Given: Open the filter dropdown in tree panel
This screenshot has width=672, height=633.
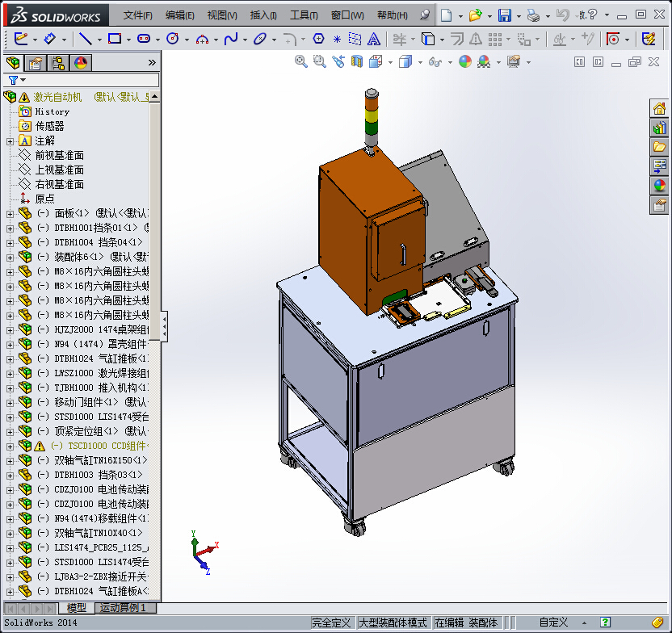Looking at the screenshot, I should coord(23,80).
